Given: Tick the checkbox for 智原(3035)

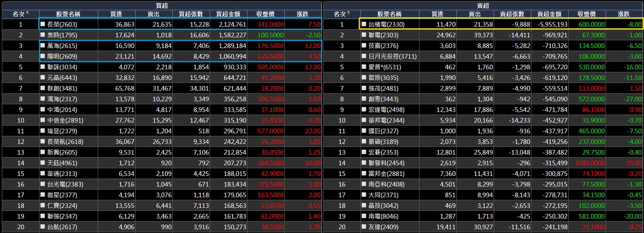Looking at the screenshot, I should point(364,77).
